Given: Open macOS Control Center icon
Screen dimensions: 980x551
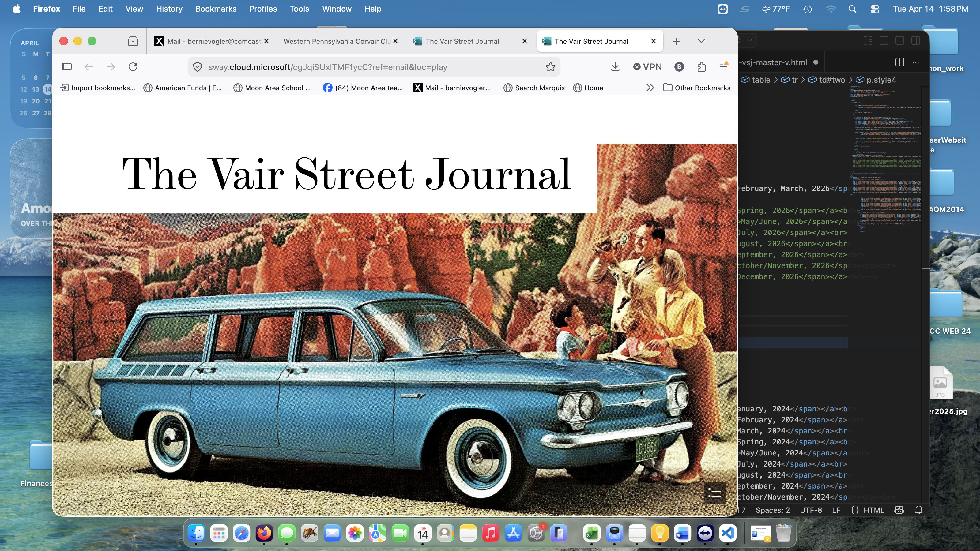Looking at the screenshot, I should click(875, 9).
